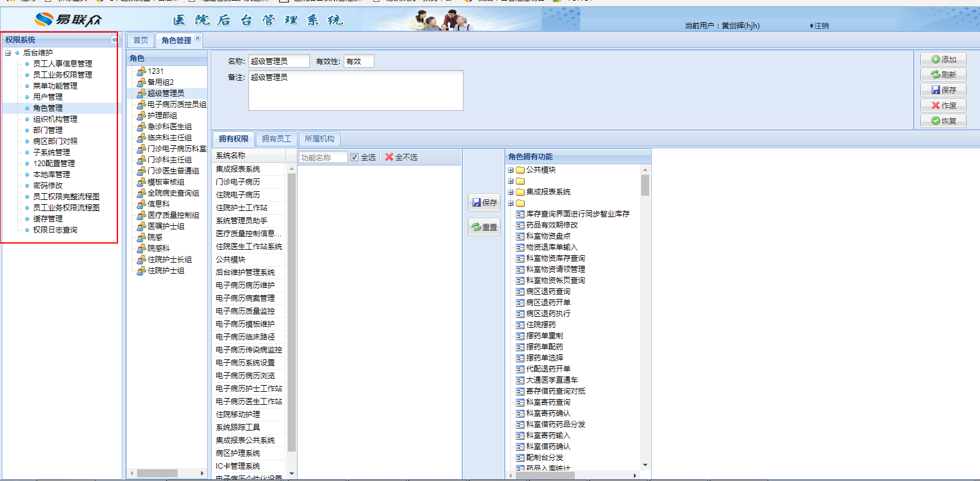Collapse the 权限系统 side panel
The width and height of the screenshot is (980, 481).
coord(114,39)
